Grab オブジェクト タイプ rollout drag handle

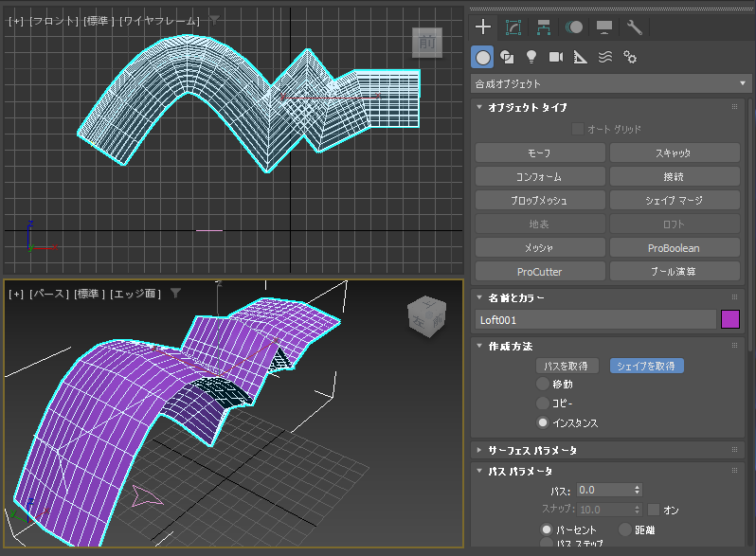coord(734,107)
